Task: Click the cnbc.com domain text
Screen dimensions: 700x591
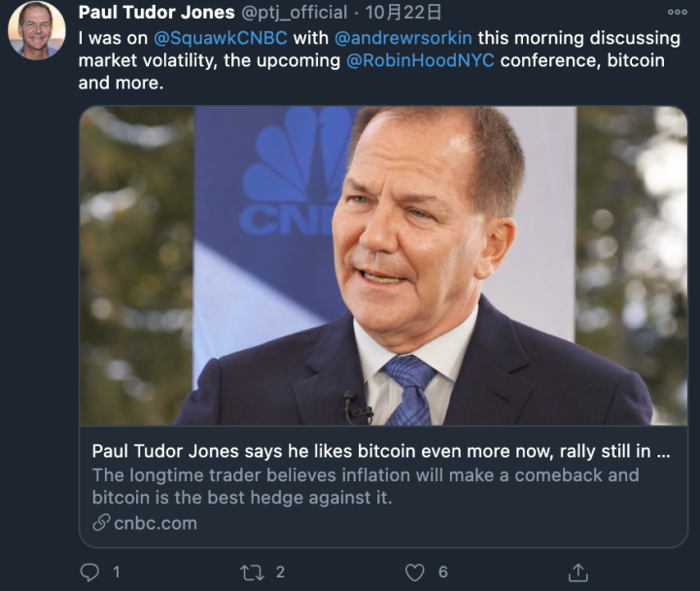Action: (156, 523)
